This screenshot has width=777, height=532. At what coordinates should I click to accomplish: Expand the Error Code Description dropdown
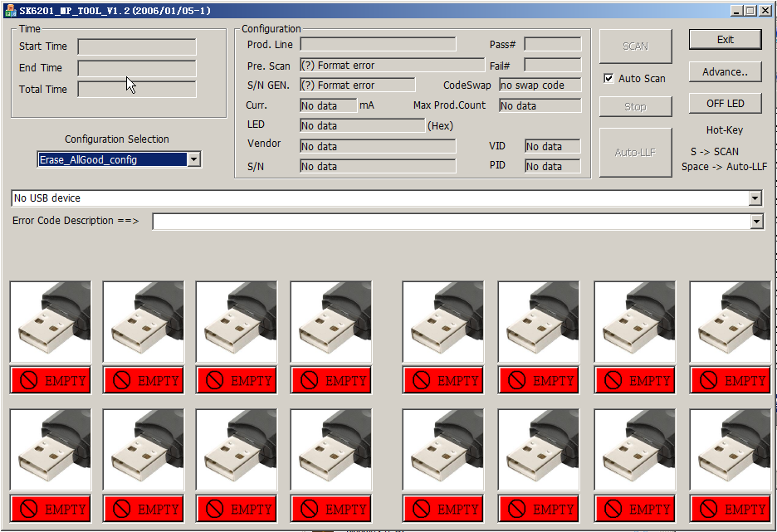756,222
